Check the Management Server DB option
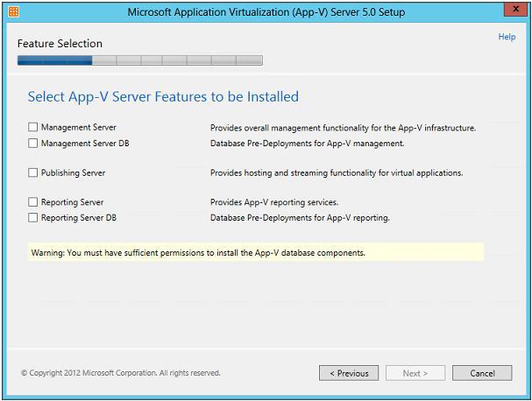Viewport: 532px width, 401px height. point(33,143)
